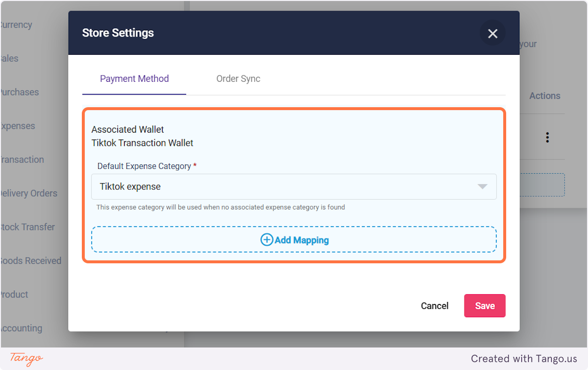Open Delivery Orders in the sidebar

(x=28, y=193)
